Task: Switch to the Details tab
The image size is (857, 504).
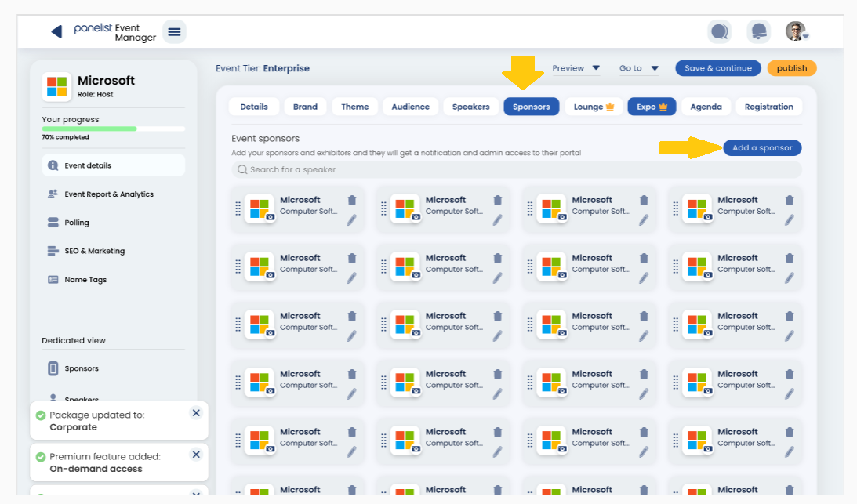Action: point(254,107)
